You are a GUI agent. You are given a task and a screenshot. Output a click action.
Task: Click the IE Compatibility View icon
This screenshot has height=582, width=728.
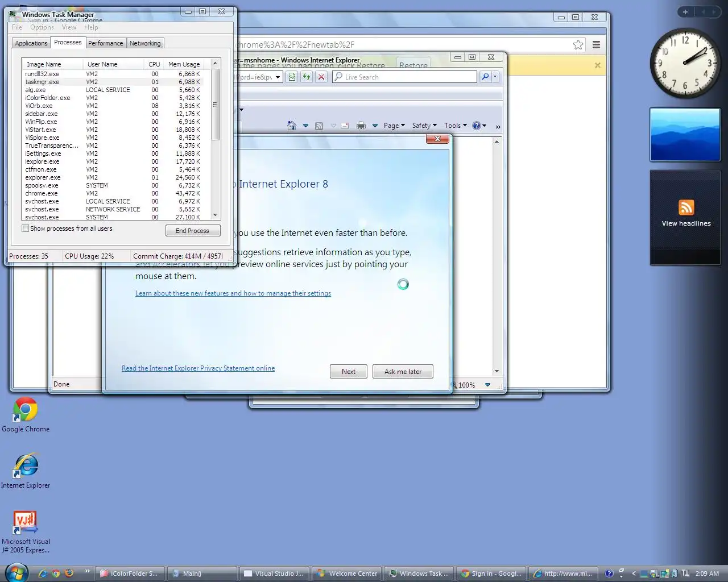[x=292, y=77]
